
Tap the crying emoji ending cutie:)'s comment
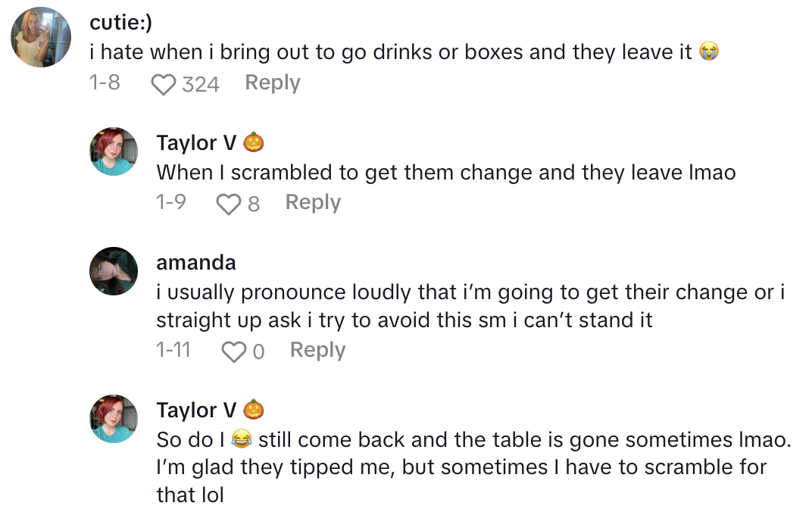[709, 53]
